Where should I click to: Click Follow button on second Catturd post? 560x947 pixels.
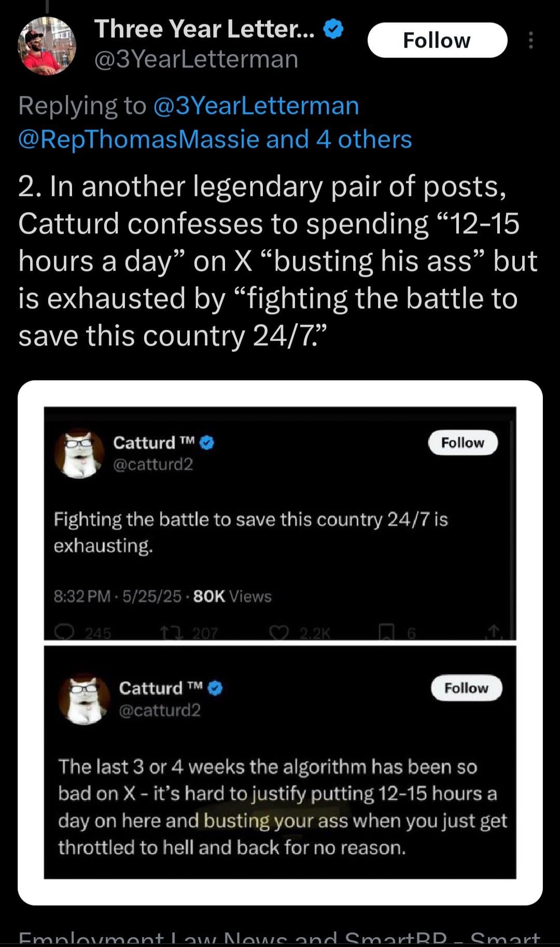tap(466, 688)
